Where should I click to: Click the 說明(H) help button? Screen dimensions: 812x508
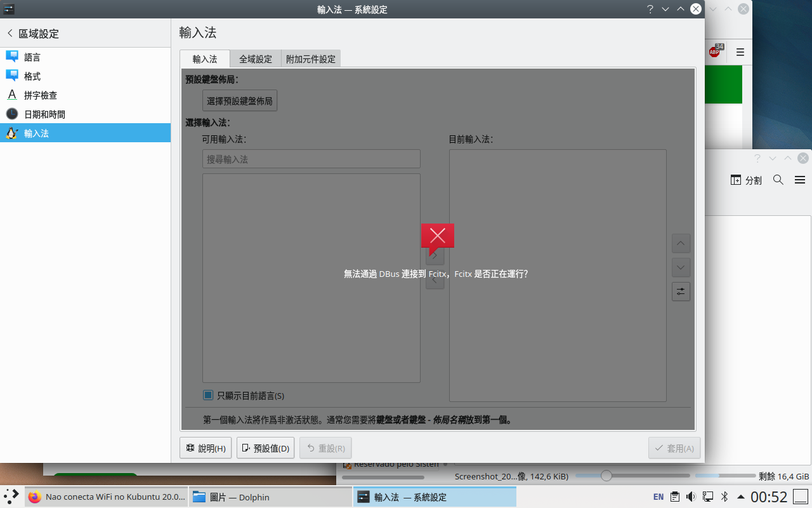[x=206, y=448]
